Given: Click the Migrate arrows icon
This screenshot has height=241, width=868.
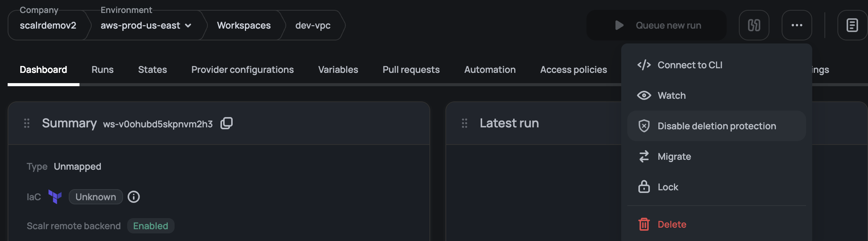Looking at the screenshot, I should coord(644,156).
